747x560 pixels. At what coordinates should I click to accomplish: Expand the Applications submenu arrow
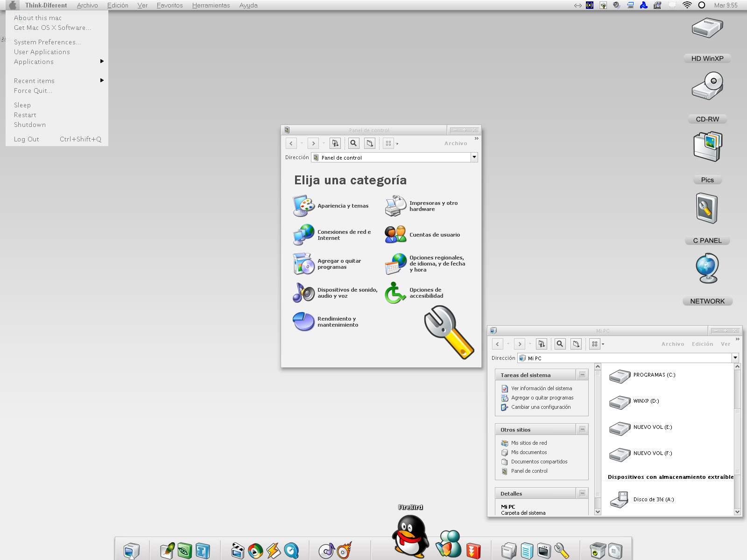(x=102, y=61)
